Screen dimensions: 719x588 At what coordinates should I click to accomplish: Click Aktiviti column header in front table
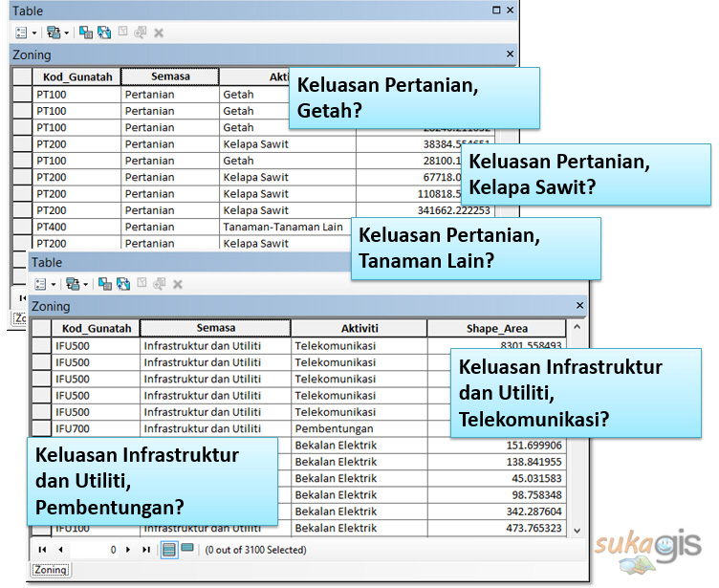[x=359, y=328]
